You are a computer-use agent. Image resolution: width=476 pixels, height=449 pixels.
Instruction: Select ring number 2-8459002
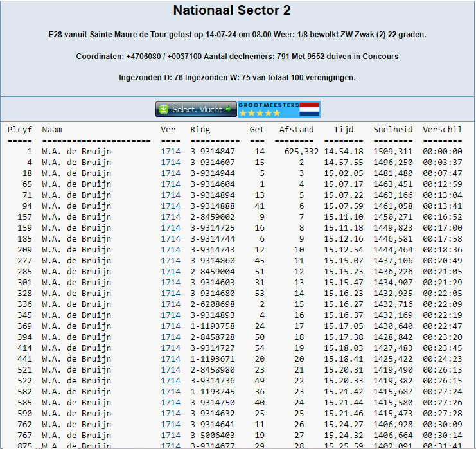(x=213, y=216)
